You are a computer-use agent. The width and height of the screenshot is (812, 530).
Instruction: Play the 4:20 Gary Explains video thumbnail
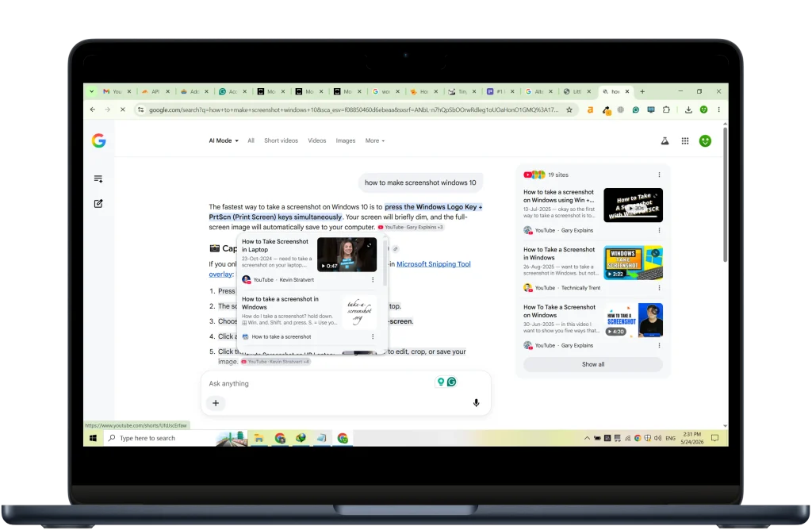tap(634, 321)
